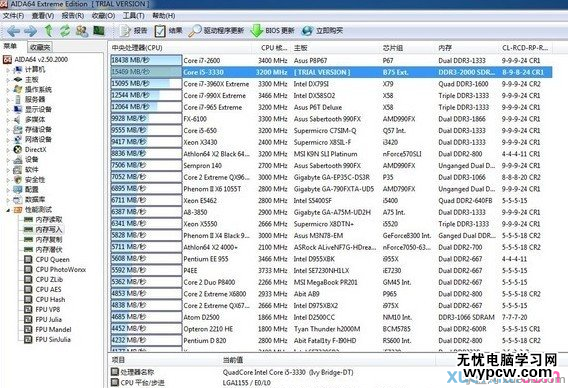This screenshot has height=388, width=568.
Task: Select 内存潜伏 memory latency benchmark
Action: click(43, 250)
